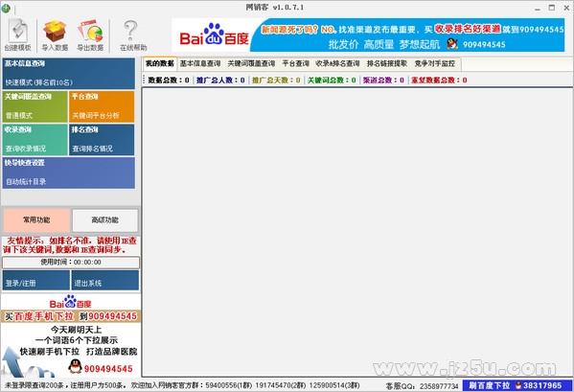Click the 创建模板 toolbar icon
The width and height of the screenshot is (574, 392).
18,35
